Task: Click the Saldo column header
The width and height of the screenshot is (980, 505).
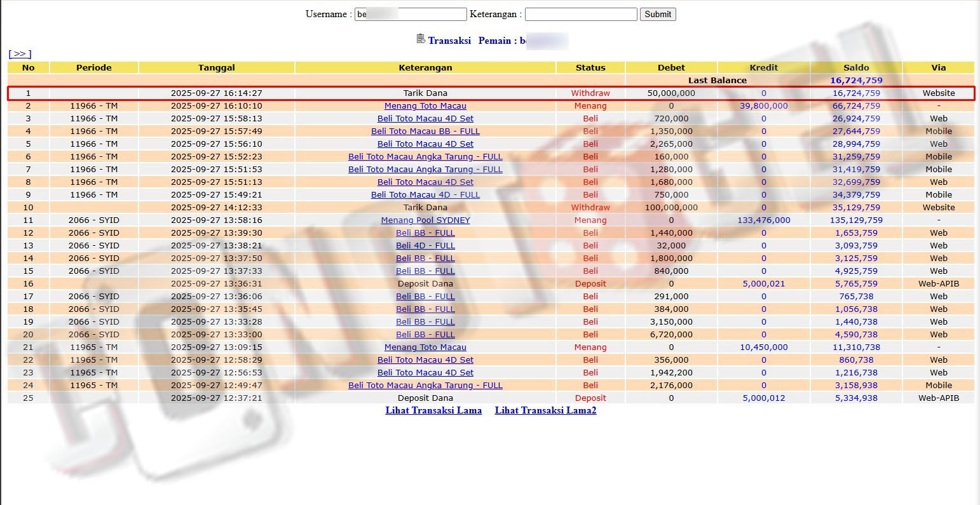Action: [856, 67]
